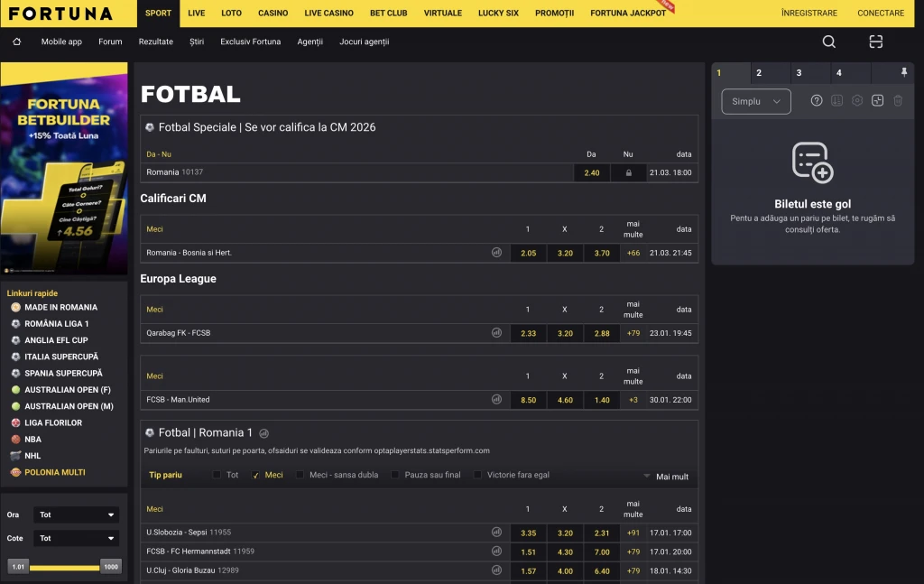Open the search magnifier icon
Screen dimensions: 924x584
tap(828, 42)
